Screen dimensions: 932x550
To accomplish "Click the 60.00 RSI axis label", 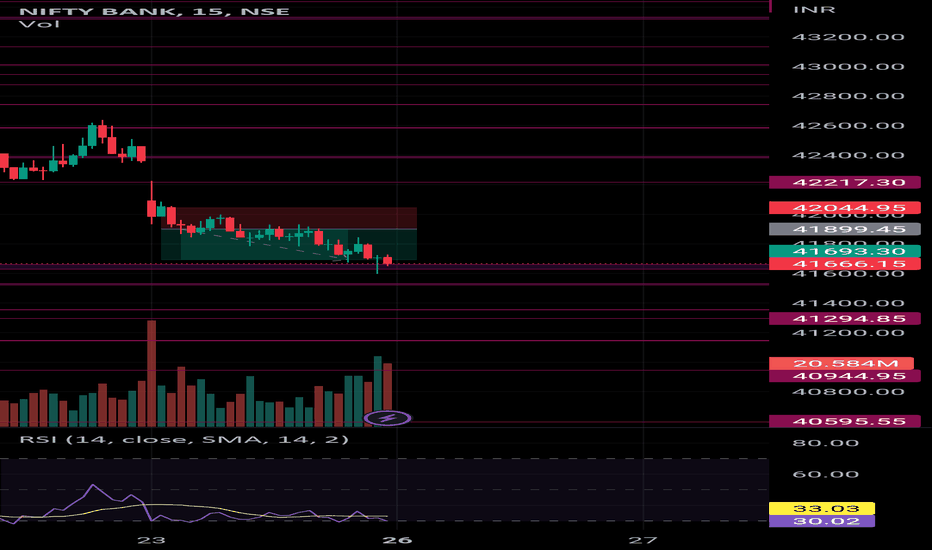I will coord(826,474).
